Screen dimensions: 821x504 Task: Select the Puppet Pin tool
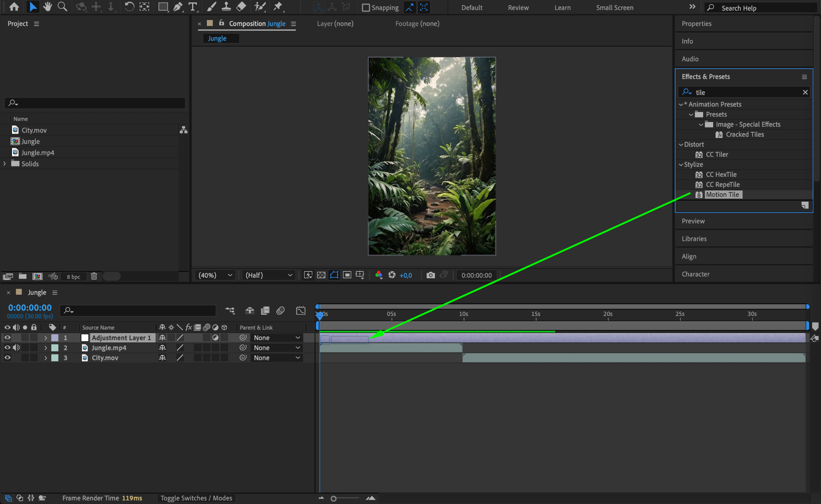click(278, 7)
